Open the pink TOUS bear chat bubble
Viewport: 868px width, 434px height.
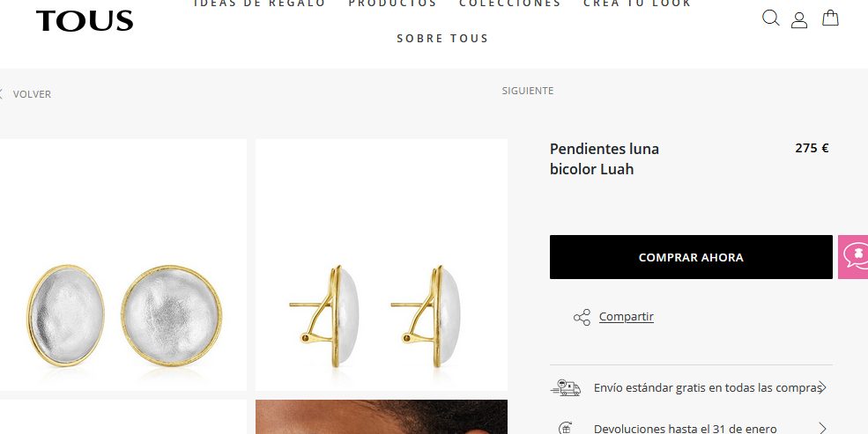tap(854, 257)
